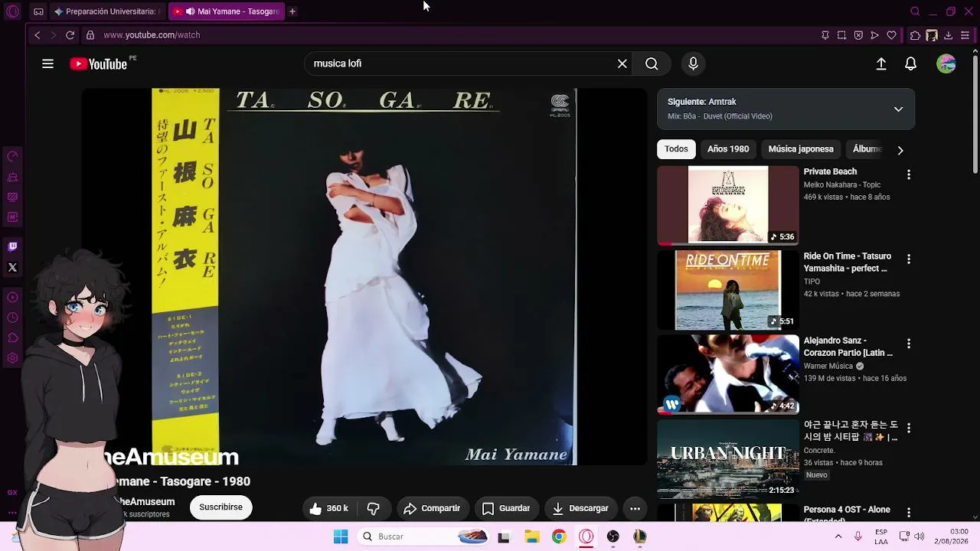Save the video with Guardar
The height and width of the screenshot is (551, 980).
tap(506, 508)
